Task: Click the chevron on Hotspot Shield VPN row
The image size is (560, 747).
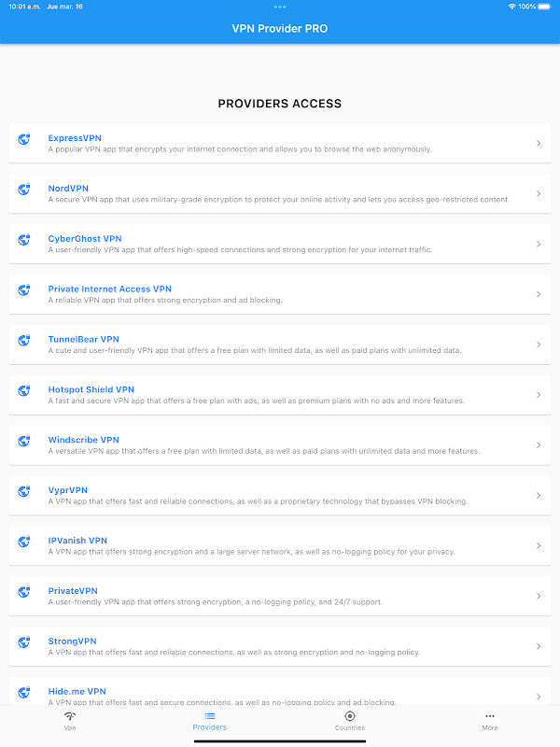Action: click(539, 395)
